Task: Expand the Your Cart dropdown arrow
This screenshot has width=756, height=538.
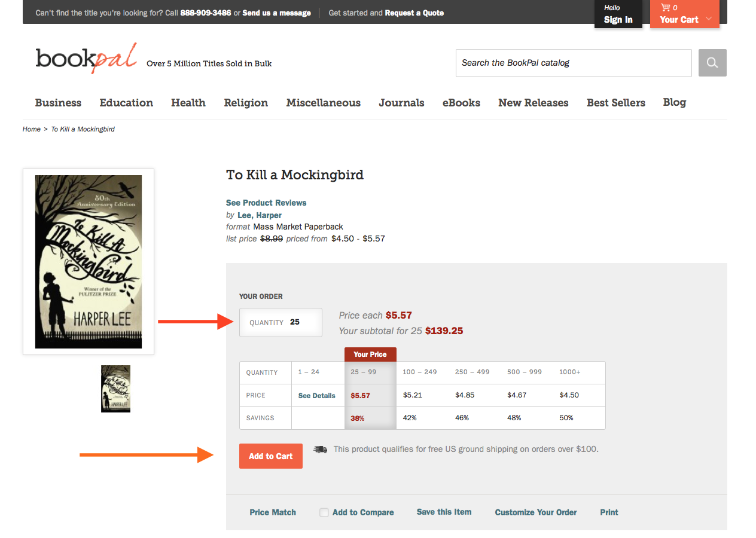Action: coord(709,19)
